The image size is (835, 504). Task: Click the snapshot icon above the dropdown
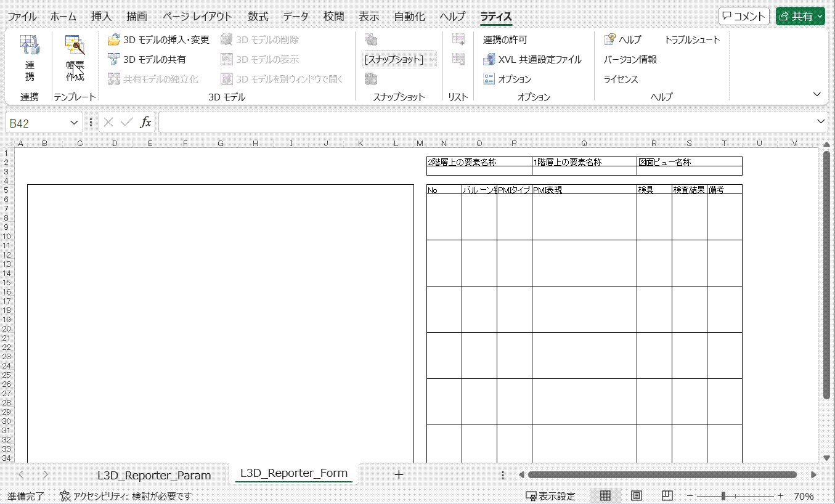pos(371,40)
